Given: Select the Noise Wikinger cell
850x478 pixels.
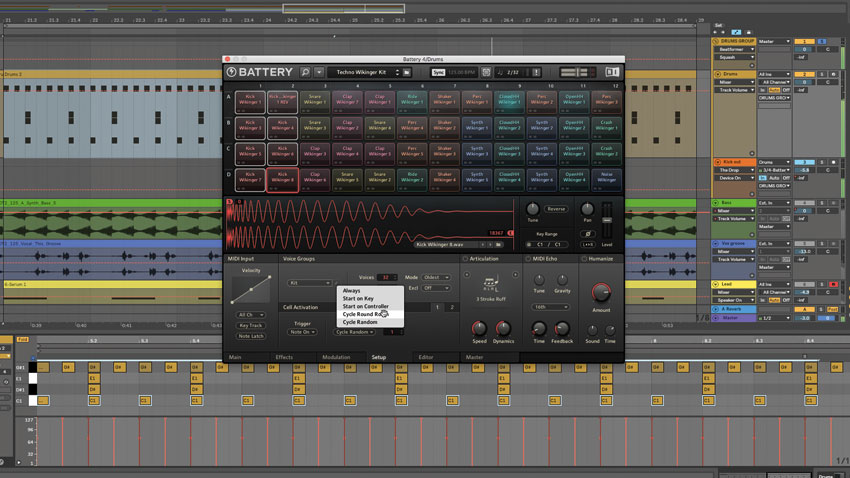Looking at the screenshot, I should 607,180.
